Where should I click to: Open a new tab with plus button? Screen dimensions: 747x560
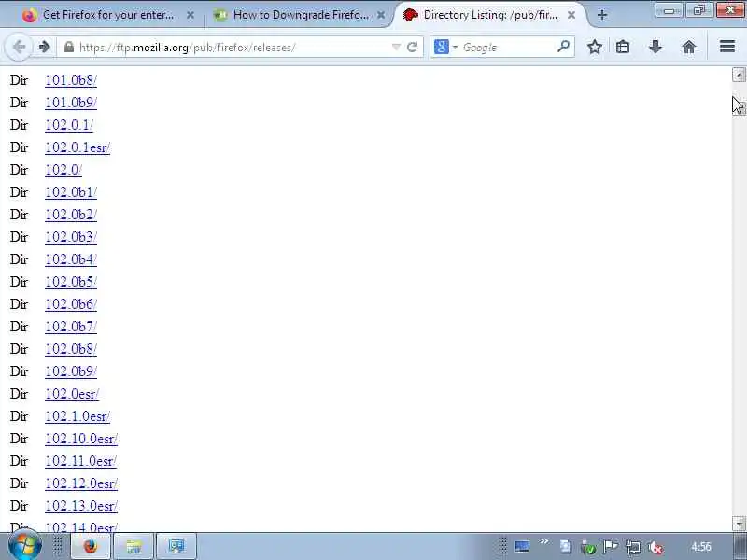602,15
